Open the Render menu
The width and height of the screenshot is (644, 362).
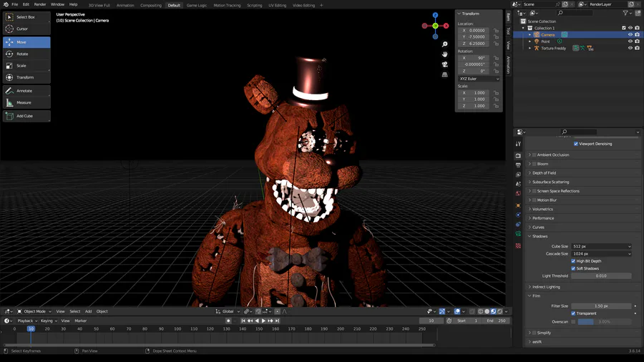point(40,4)
